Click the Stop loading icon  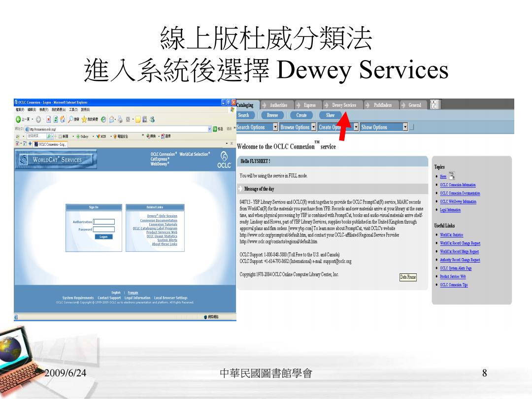tap(48, 119)
